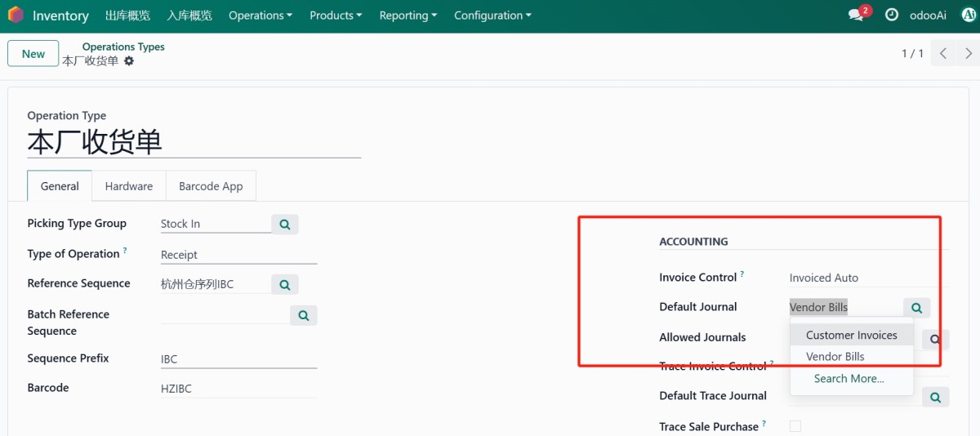Click search icon beside Default Journal
Viewport: 980px width, 436px height.
point(916,308)
